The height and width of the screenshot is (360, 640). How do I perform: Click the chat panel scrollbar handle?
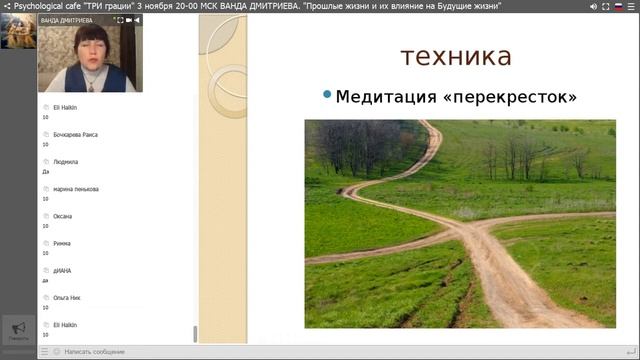point(195,334)
